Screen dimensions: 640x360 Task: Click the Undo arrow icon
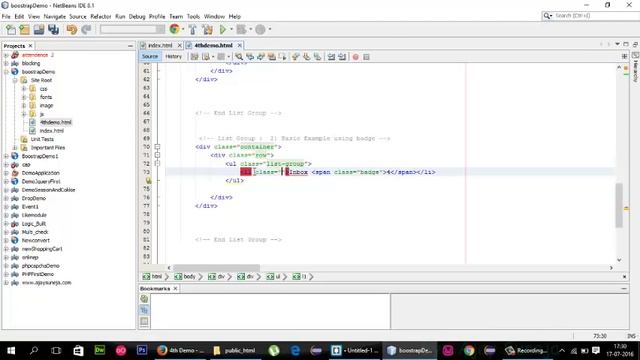tap(72, 29)
